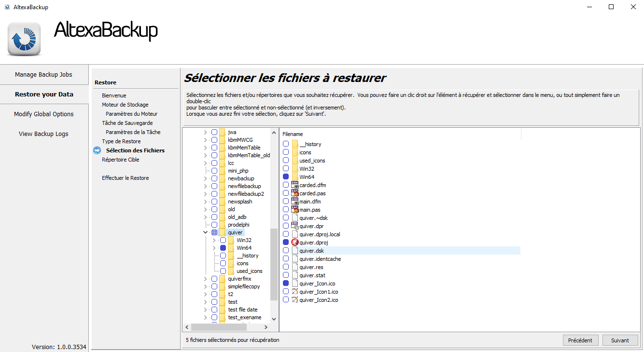Click the quiver_Icon1.ico file icon
644x352 pixels.
294,291
